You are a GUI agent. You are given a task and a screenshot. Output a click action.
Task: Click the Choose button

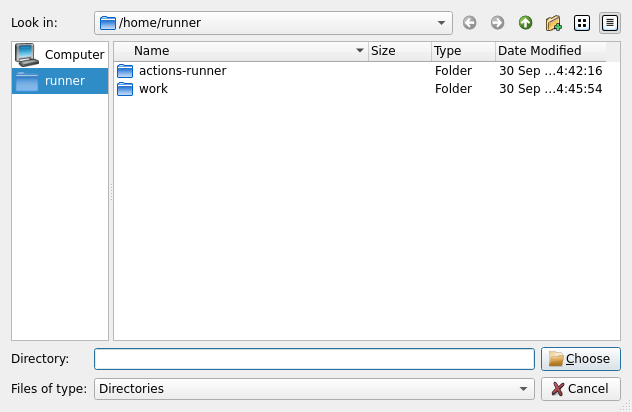pos(581,359)
